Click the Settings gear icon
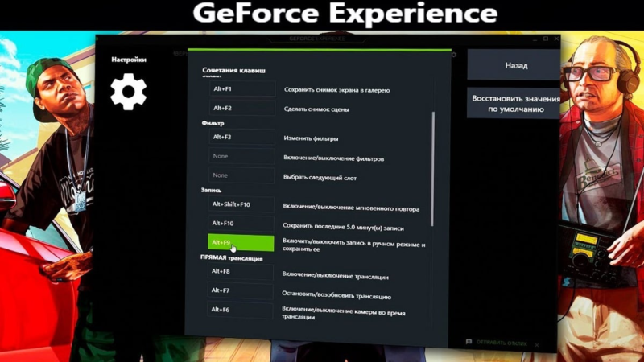644x362 pixels. tap(128, 91)
